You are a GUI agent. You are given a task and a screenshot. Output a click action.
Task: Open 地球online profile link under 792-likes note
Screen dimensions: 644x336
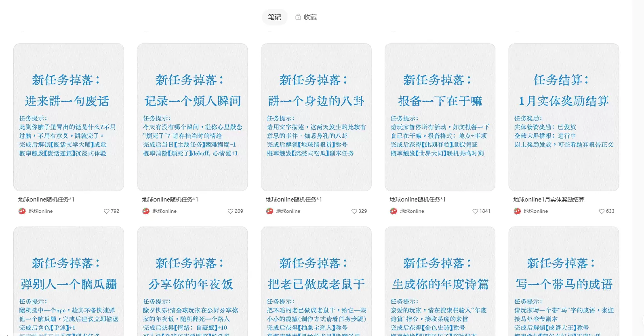[41, 211]
